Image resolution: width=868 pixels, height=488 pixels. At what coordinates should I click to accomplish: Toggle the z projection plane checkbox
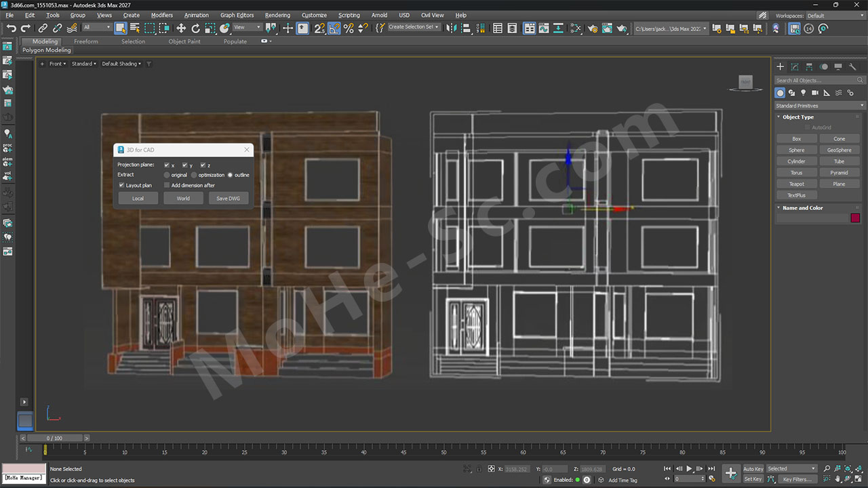[x=203, y=165]
